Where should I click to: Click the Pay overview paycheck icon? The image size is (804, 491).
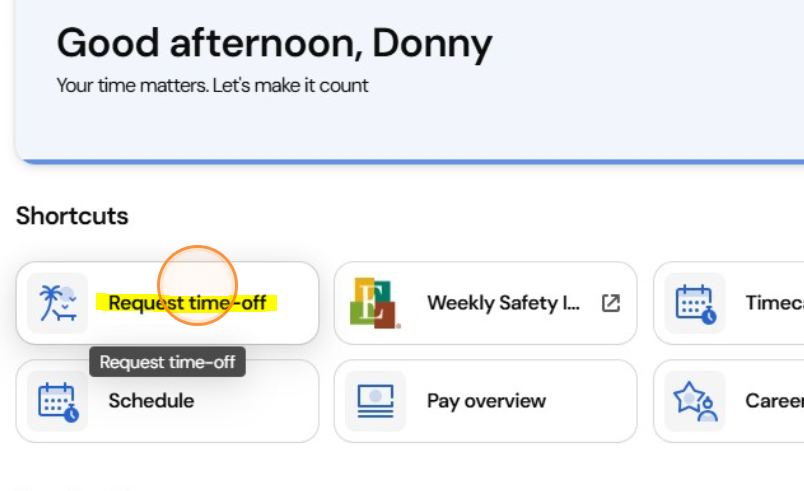pos(375,401)
